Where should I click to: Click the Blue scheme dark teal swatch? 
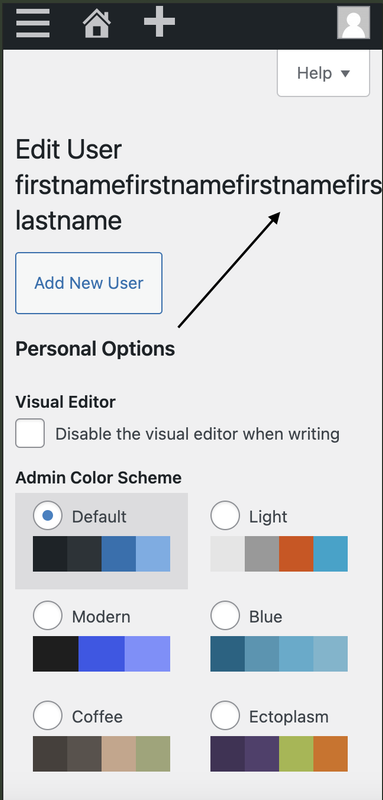pos(227,654)
